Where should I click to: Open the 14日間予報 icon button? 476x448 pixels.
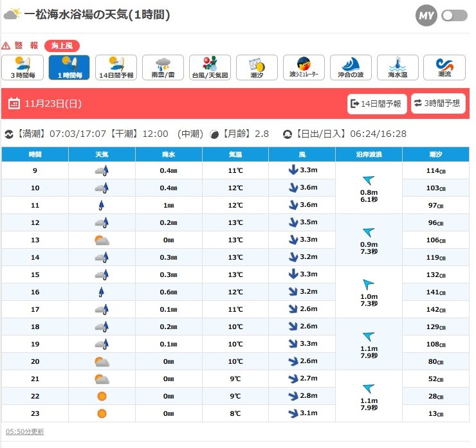(x=116, y=67)
